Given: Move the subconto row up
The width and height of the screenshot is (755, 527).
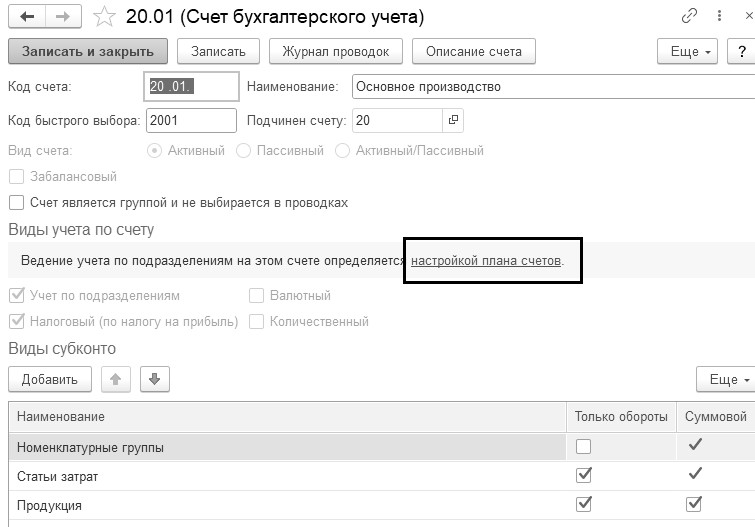Looking at the screenshot, I should [x=116, y=379].
